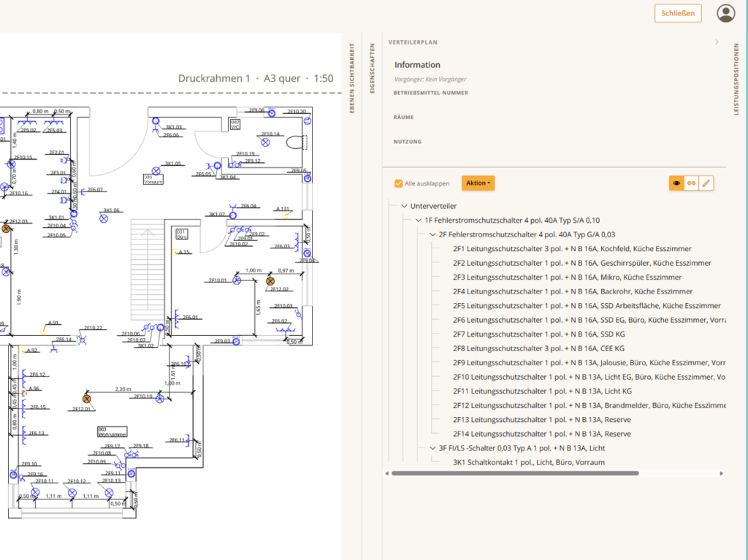Click the pencil edit icon button
Image resolution: width=748 pixels, height=560 pixels.
pos(706,183)
